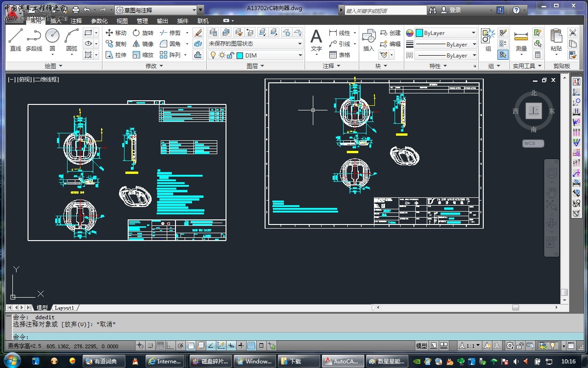Open the 注释 ribbon tab
Screen dimensions: 588x368
(76, 21)
